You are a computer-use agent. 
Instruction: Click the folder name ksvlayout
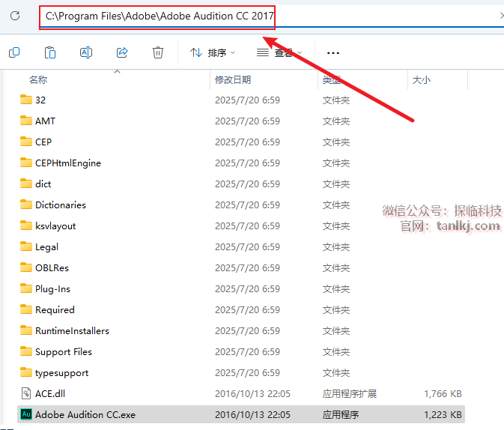coord(55,226)
